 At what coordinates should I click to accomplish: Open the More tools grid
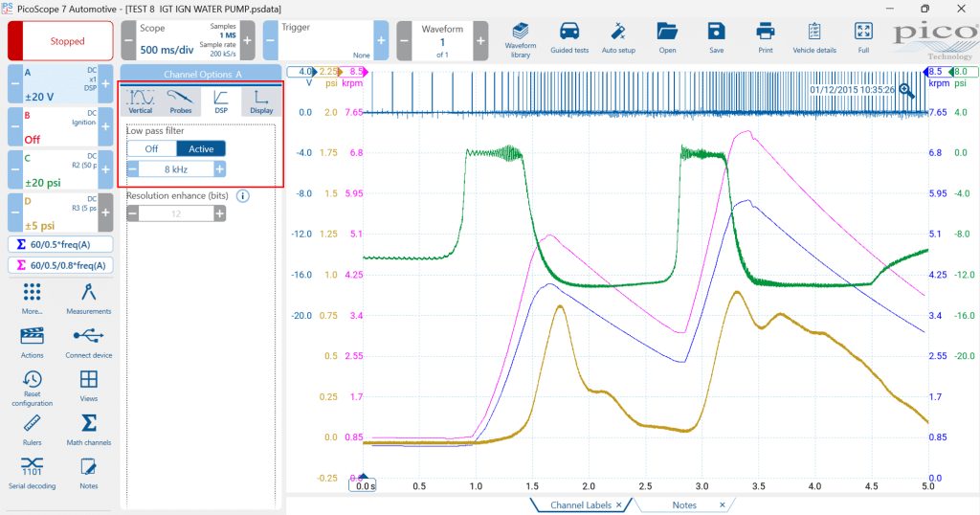[x=32, y=298]
